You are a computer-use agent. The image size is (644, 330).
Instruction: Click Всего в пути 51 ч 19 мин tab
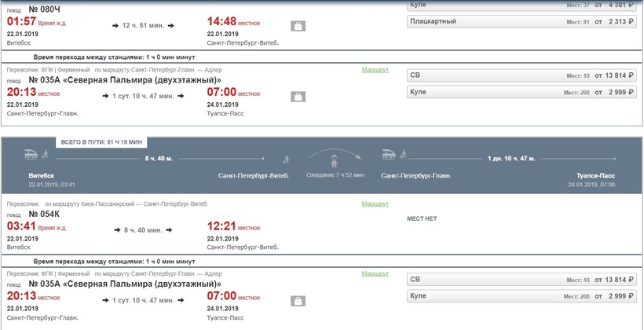101,142
